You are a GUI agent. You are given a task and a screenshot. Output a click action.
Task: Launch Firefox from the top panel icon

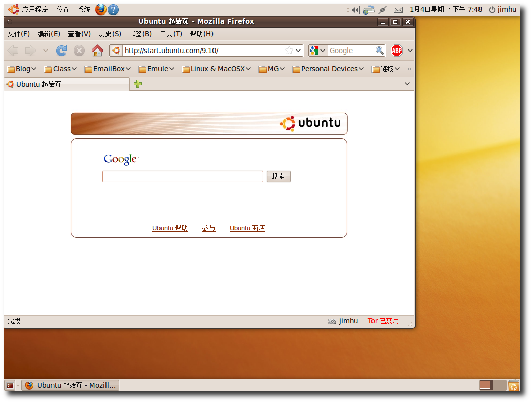click(x=101, y=9)
